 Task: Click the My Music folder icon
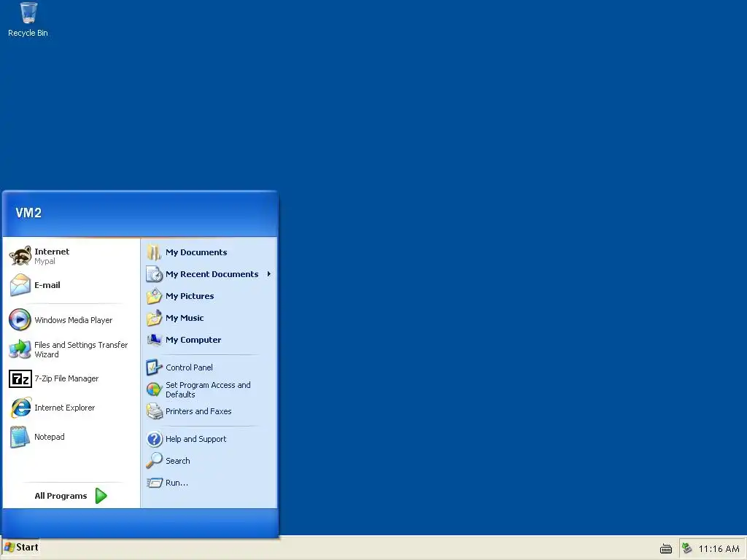[155, 318]
